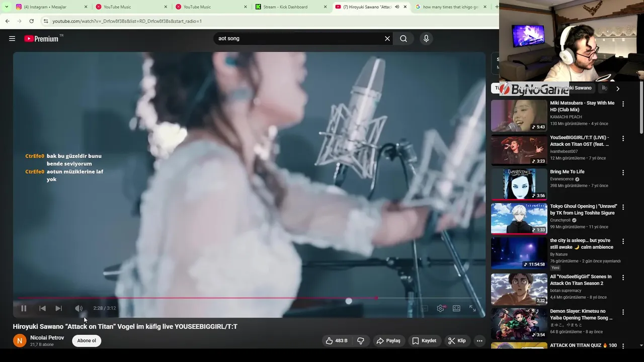Open 'Tokyo Ghoul Opening Unravel' video title

(584, 210)
